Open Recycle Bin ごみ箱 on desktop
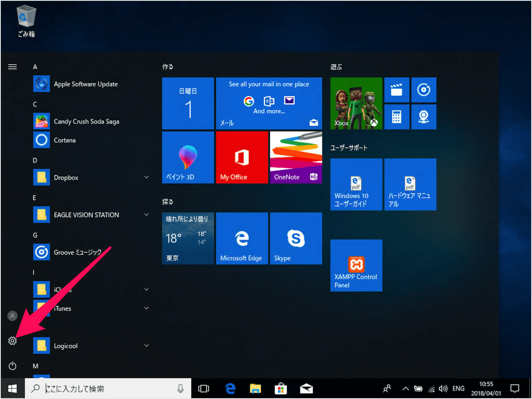Image resolution: width=532 pixels, height=399 pixels. click(26, 22)
